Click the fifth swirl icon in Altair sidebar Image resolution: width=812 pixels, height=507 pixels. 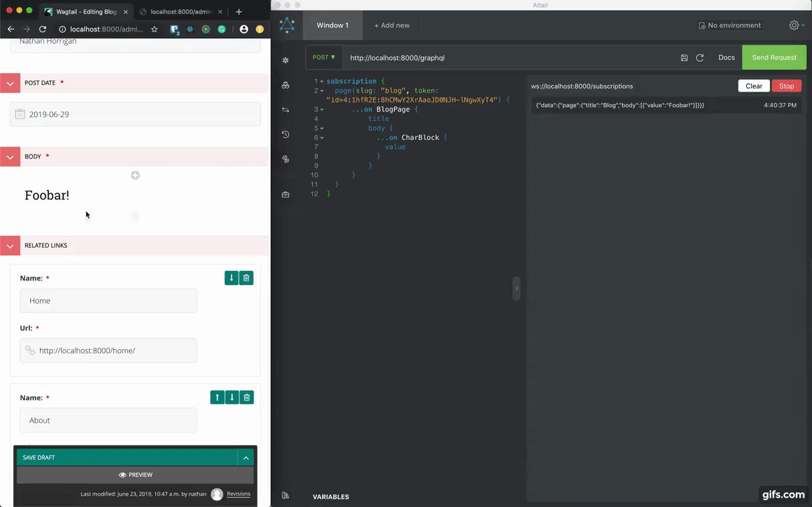tap(286, 159)
